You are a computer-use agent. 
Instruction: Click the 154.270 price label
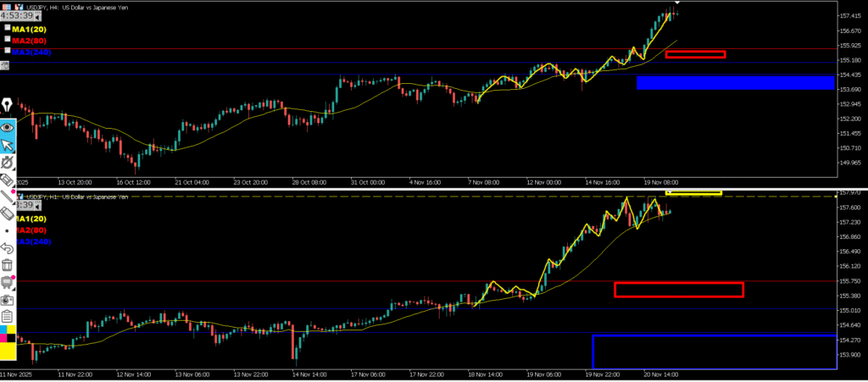(851, 340)
